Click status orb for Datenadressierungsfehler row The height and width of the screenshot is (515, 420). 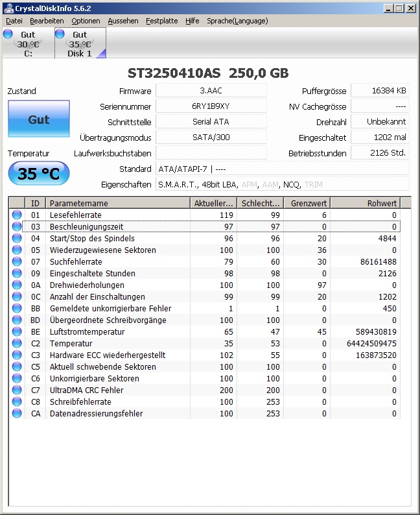(17, 413)
